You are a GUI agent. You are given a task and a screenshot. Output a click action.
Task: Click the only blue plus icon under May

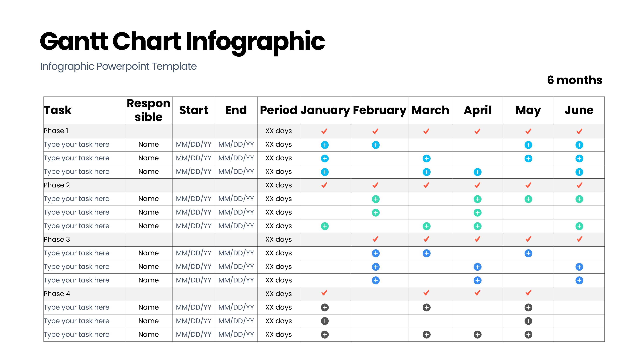pyautogui.click(x=528, y=253)
